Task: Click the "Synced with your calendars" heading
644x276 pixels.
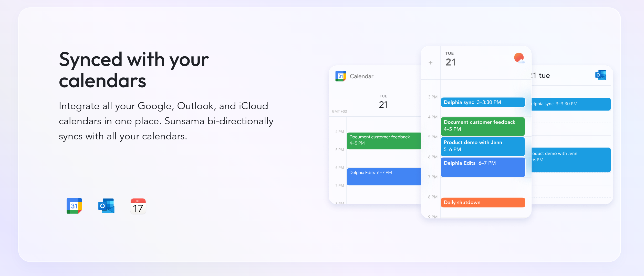Action: 134,70
